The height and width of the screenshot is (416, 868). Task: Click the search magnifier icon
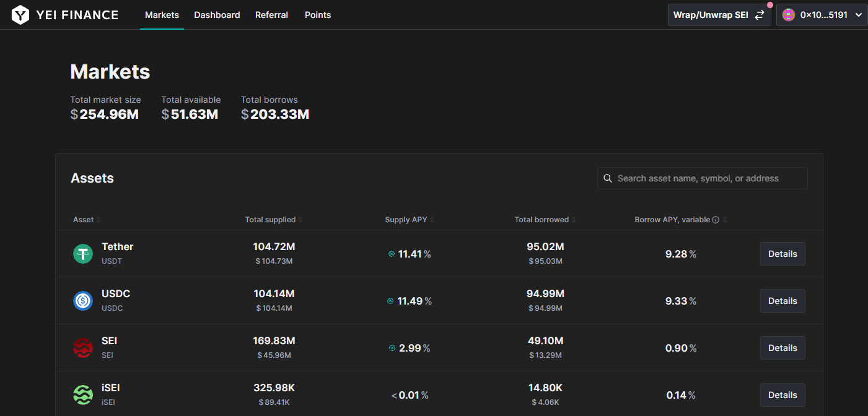point(608,178)
